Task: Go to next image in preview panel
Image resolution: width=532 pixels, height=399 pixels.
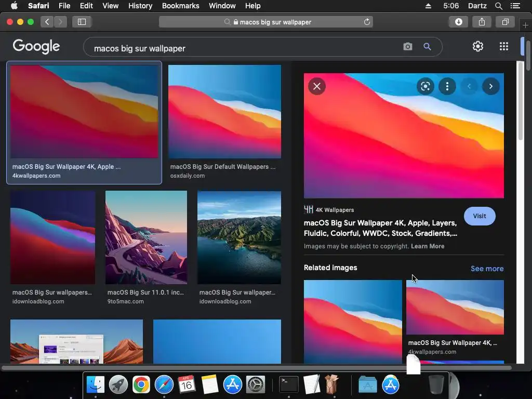Action: [490, 86]
